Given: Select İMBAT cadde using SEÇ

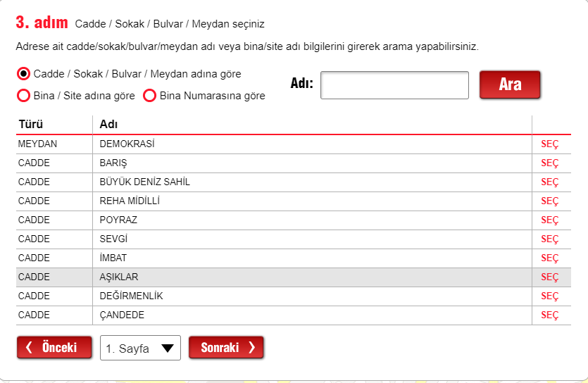Looking at the screenshot, I should pos(549,258).
